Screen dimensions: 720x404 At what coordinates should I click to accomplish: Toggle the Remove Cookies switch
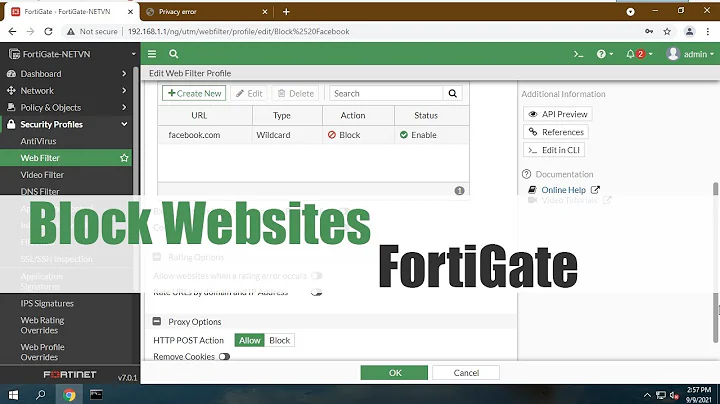[224, 357]
